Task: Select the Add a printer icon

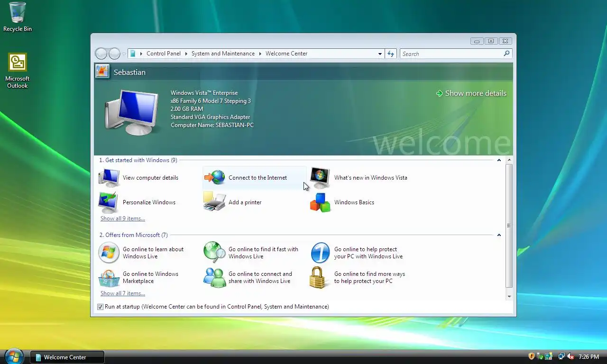Action: pos(214,202)
